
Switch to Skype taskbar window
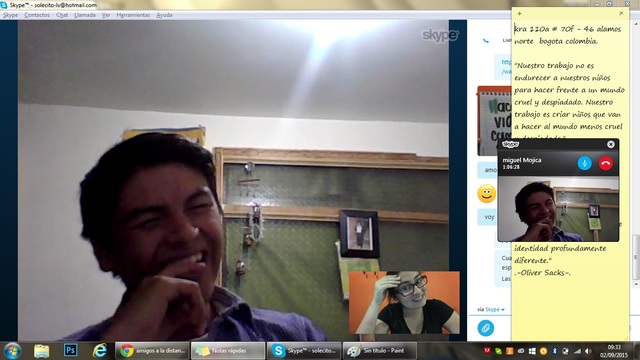tap(304, 351)
